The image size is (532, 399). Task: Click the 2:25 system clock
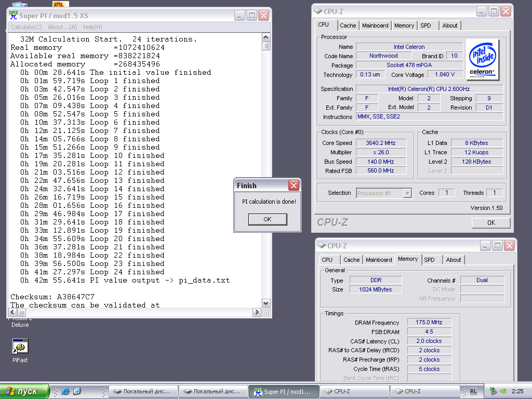click(517, 391)
